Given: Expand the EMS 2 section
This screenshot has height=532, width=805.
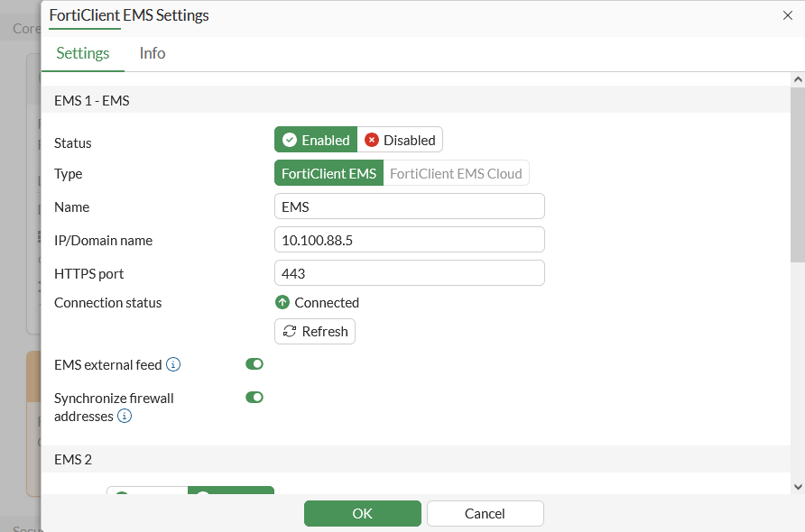Looking at the screenshot, I should pyautogui.click(x=73, y=459).
